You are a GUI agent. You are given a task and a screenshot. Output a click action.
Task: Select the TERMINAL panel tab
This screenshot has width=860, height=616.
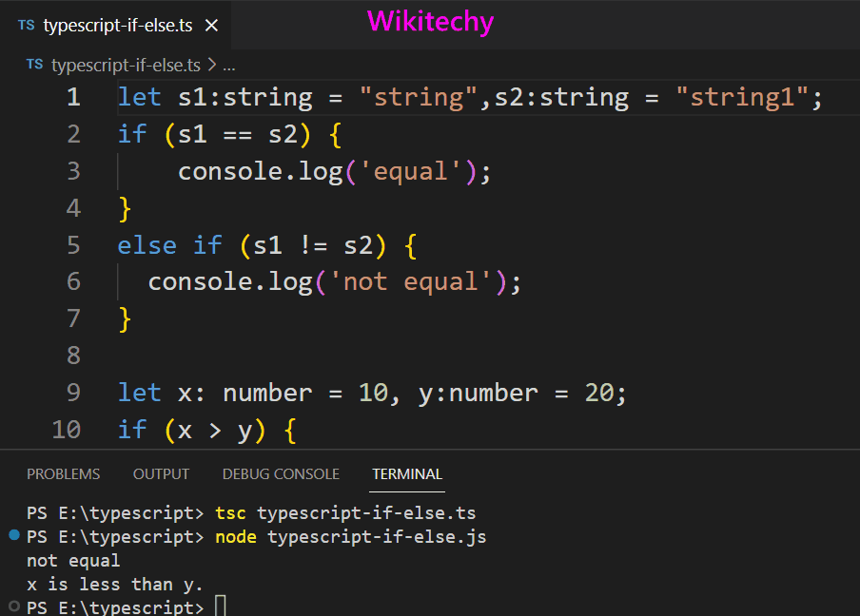[x=407, y=473]
